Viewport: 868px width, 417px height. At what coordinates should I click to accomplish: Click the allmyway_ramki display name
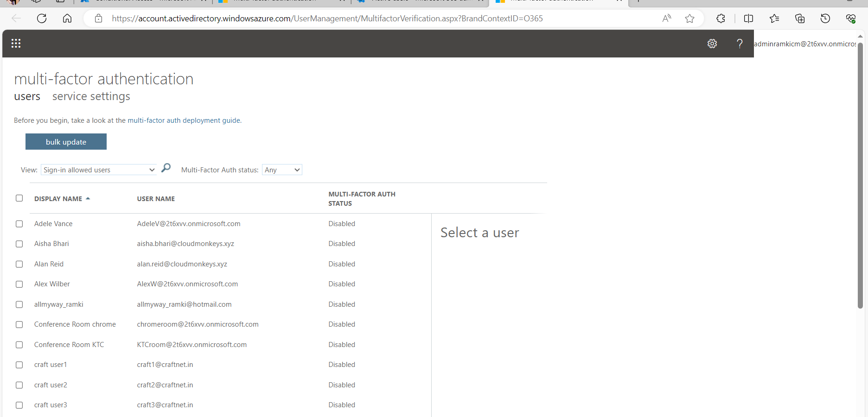pos(59,304)
